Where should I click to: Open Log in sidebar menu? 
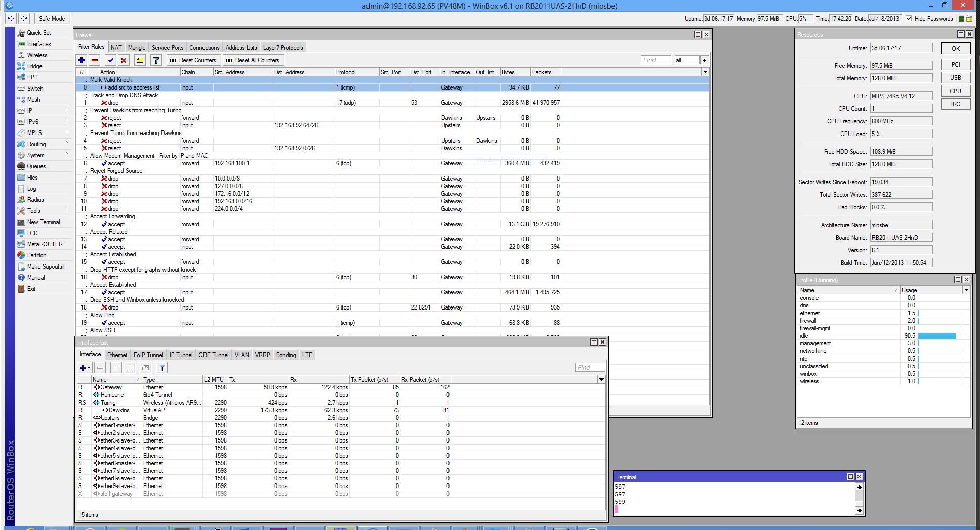tap(31, 189)
